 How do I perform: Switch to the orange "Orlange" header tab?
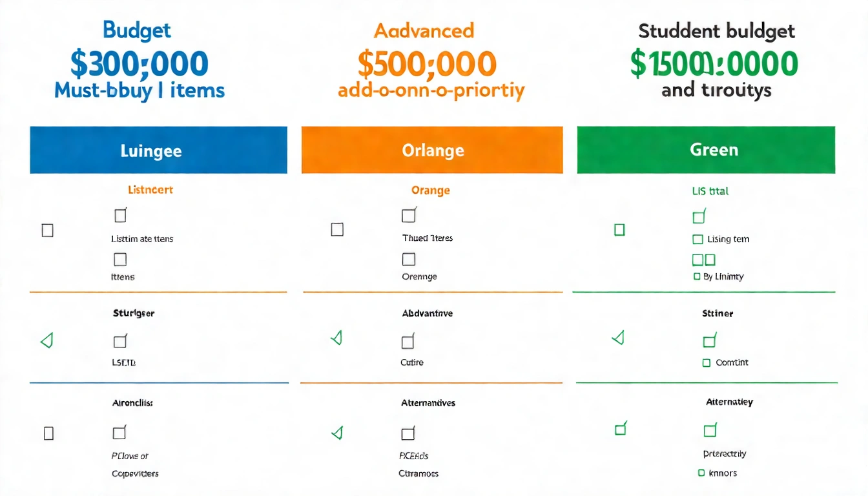click(432, 150)
